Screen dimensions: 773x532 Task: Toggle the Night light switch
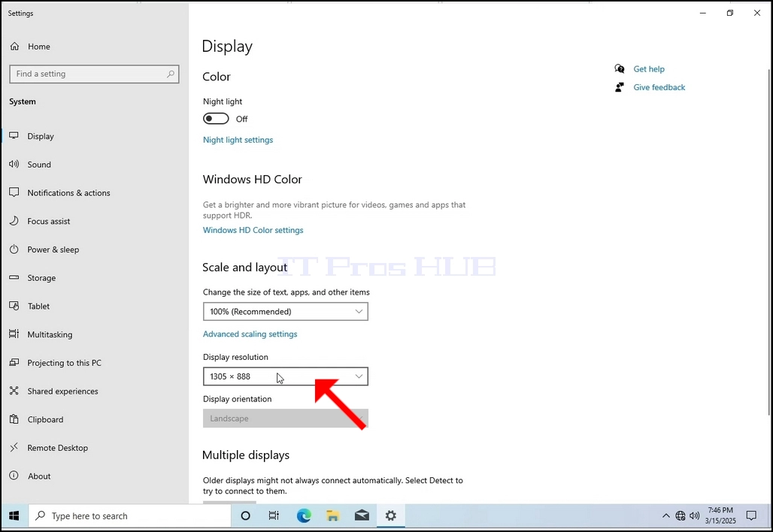pyautogui.click(x=216, y=119)
